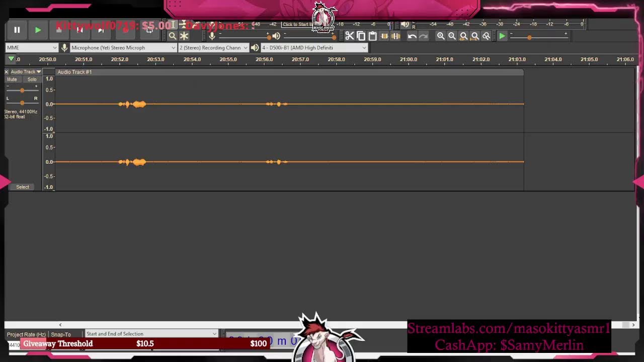Click the Audio Track #1 clip title
644x362 pixels.
74,72
